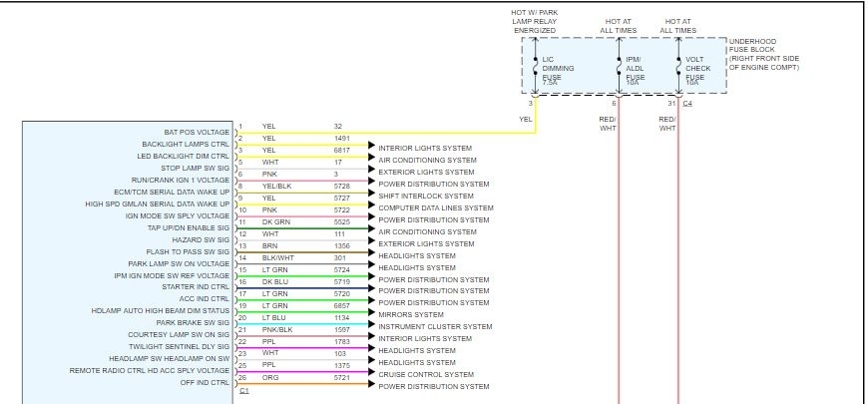Click the C4 connector label
868x404 pixels.
[x=687, y=104]
